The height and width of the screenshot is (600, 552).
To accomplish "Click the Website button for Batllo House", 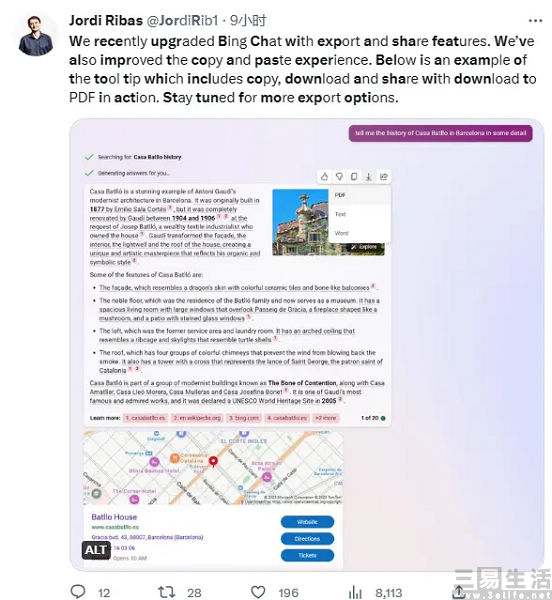I will pyautogui.click(x=307, y=522).
